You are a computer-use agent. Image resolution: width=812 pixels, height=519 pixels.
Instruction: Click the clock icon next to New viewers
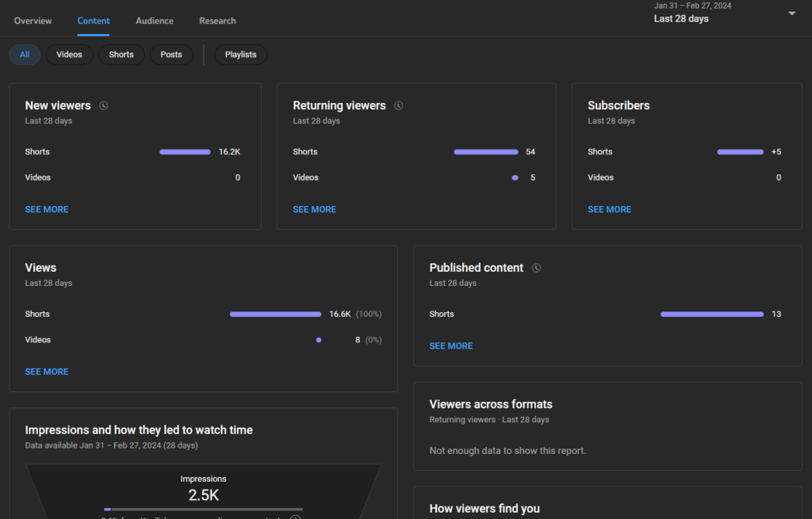point(104,105)
